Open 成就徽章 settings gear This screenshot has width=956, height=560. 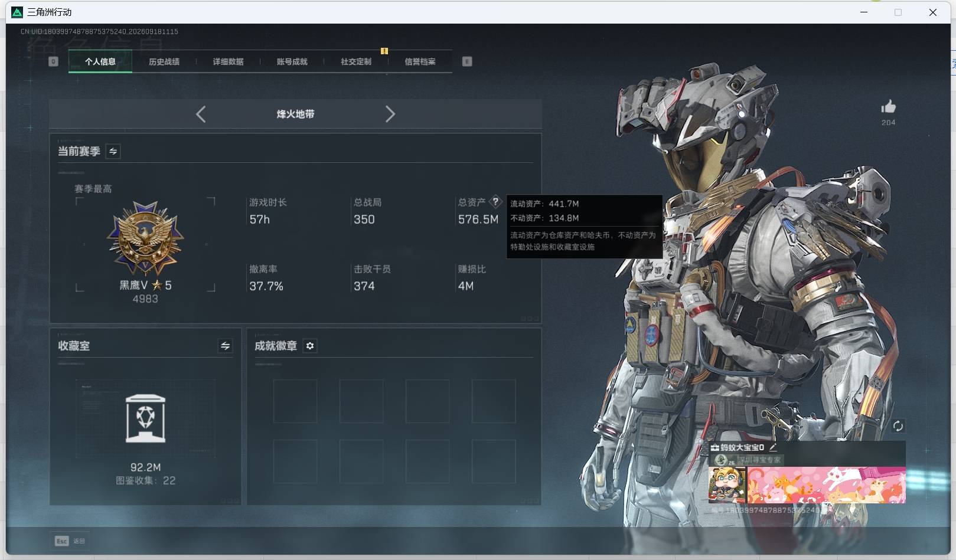point(310,346)
